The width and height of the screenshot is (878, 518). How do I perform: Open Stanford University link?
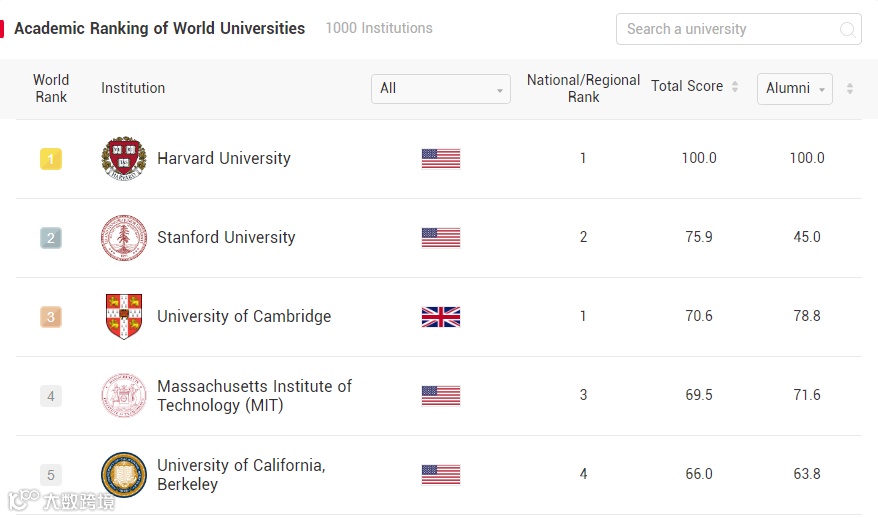coord(226,238)
